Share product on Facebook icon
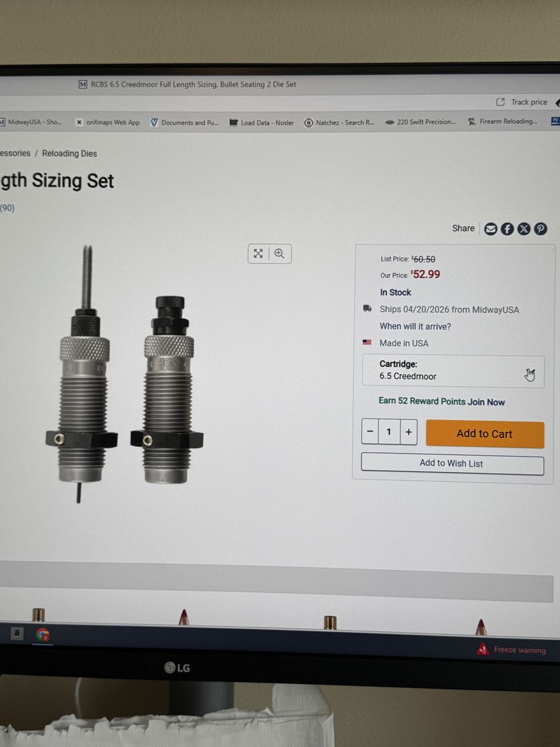This screenshot has width=560, height=747. pyautogui.click(x=507, y=229)
